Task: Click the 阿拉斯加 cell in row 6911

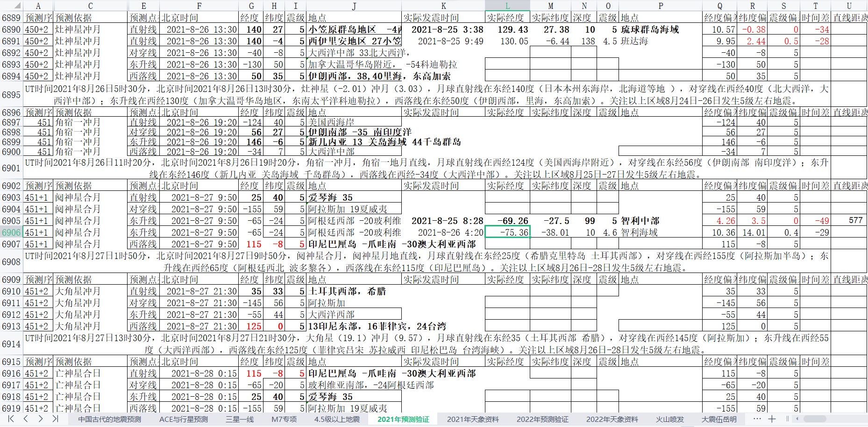Action: (354, 303)
